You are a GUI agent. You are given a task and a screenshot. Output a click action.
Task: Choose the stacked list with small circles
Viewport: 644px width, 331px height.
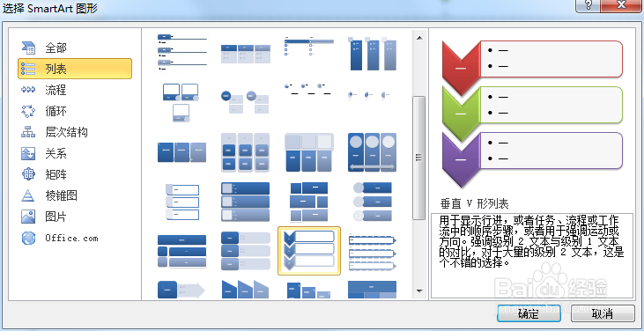point(307,89)
